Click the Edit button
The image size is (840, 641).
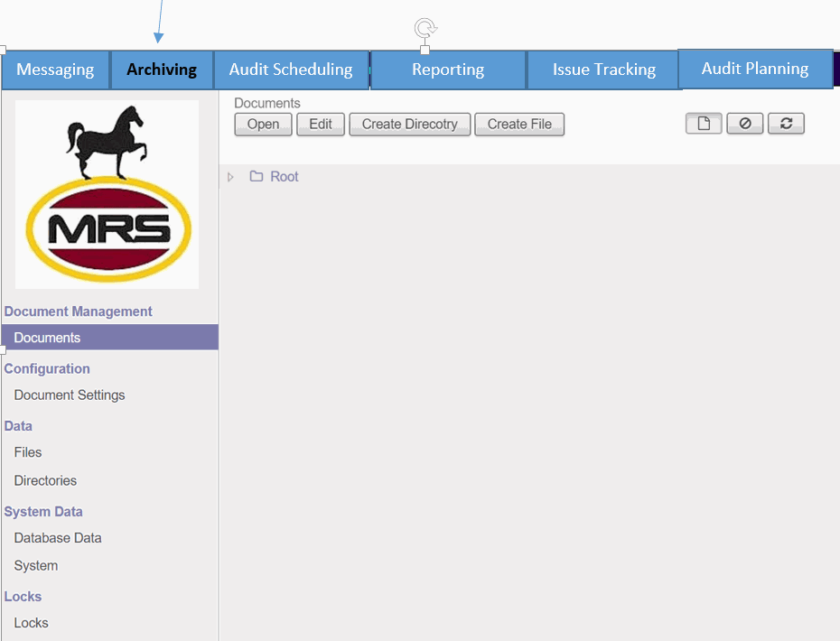coord(321,125)
